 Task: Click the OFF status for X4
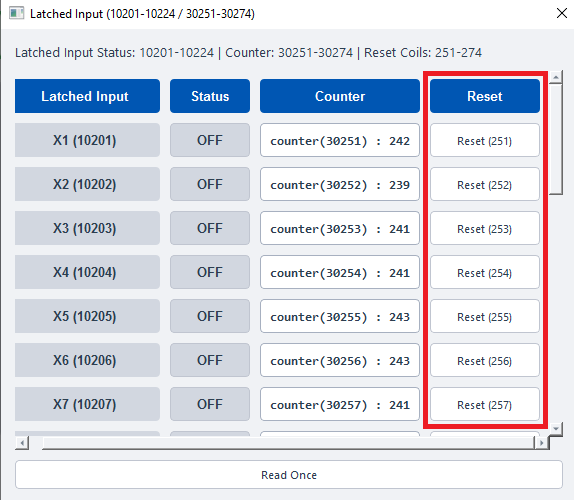(x=210, y=272)
